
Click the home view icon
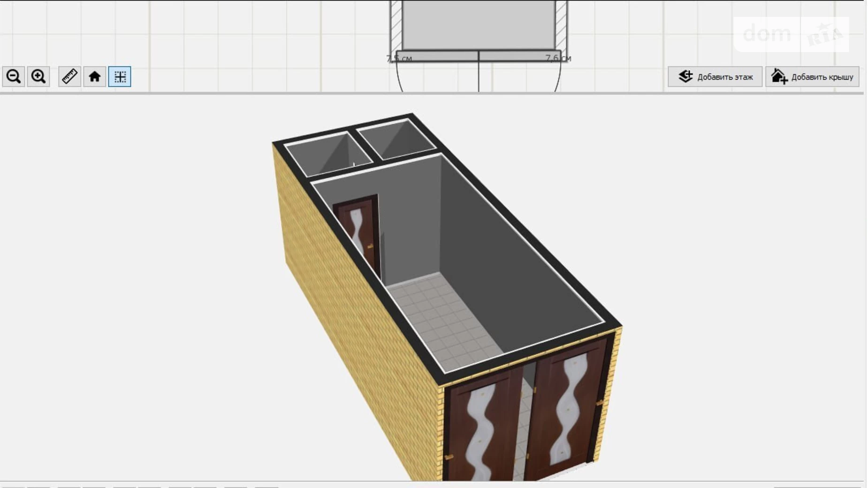point(95,76)
